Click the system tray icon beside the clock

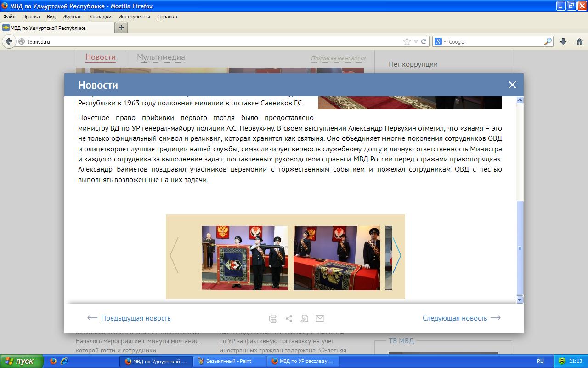[x=562, y=361]
